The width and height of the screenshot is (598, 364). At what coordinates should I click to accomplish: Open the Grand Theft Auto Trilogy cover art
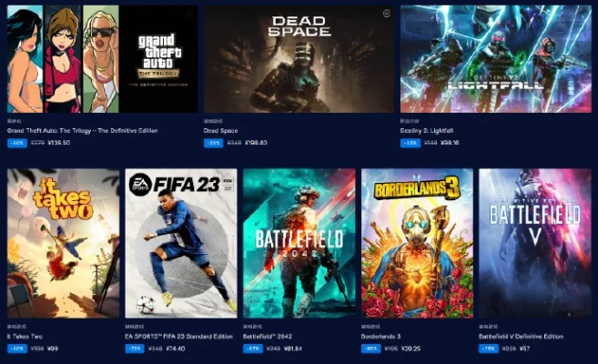[102, 59]
